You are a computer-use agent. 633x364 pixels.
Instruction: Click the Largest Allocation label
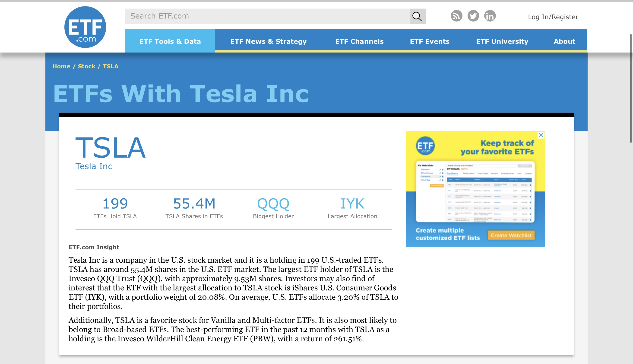pos(352,216)
